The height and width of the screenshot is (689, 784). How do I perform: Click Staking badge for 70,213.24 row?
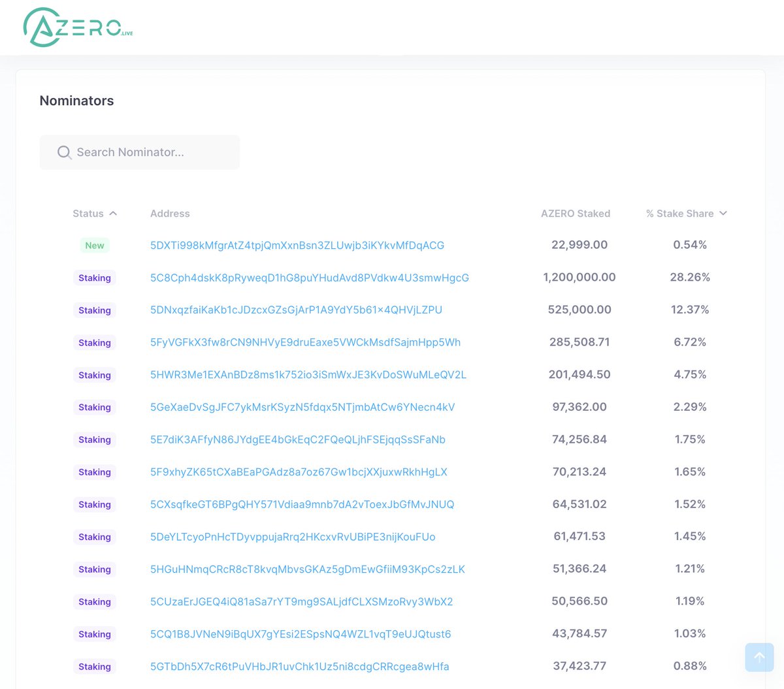[95, 472]
